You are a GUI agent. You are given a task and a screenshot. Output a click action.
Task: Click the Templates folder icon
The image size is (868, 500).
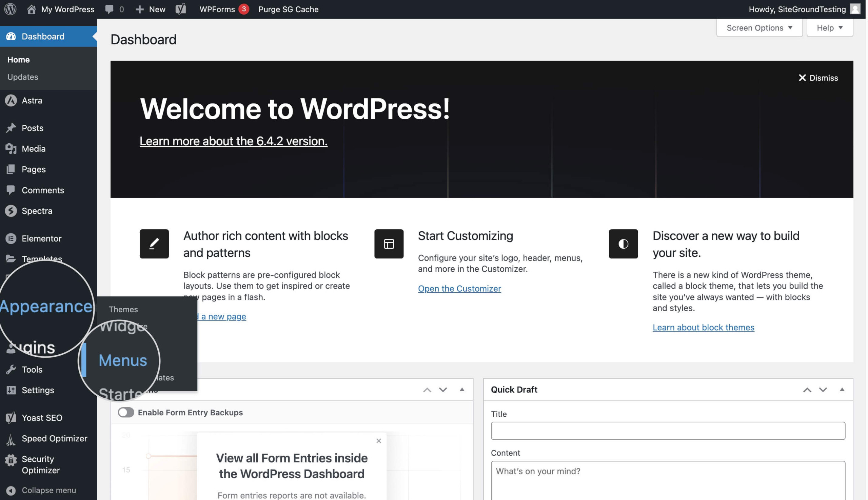[x=11, y=259]
